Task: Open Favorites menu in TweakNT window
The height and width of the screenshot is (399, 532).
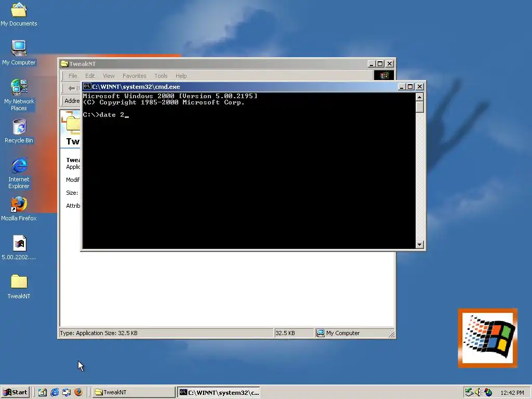Action: [x=135, y=76]
